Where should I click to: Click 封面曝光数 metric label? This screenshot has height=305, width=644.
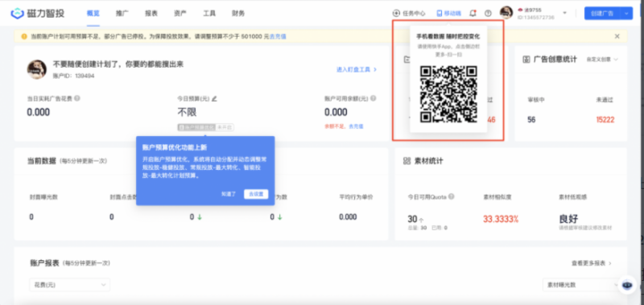[43, 197]
